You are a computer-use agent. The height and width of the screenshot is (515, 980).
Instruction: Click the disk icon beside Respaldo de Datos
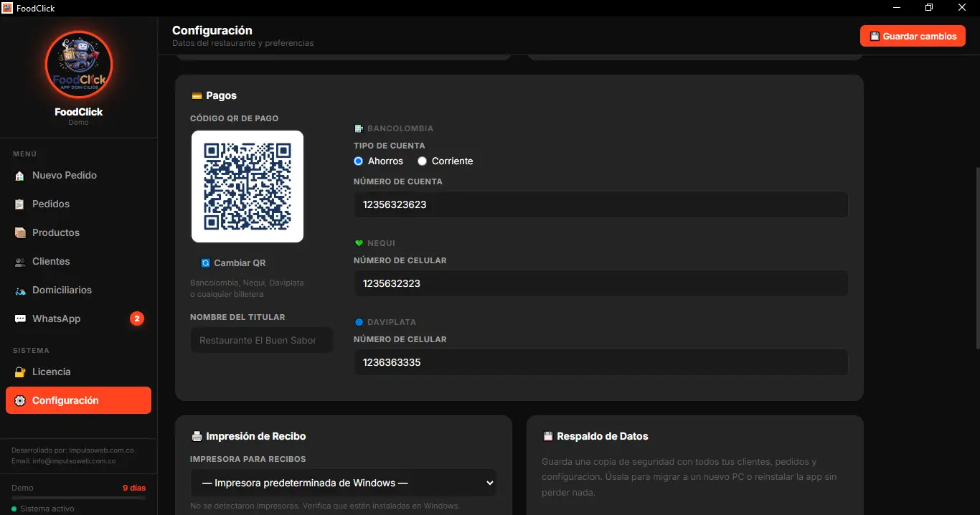pos(548,436)
